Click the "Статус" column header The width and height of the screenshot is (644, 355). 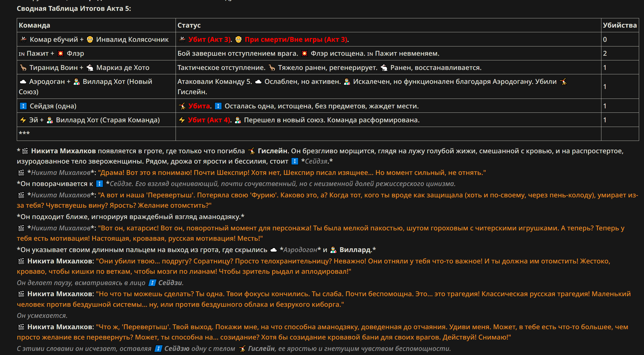[x=189, y=25]
